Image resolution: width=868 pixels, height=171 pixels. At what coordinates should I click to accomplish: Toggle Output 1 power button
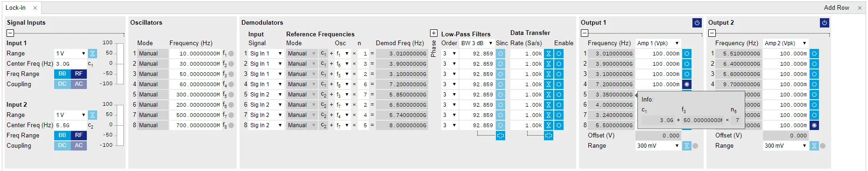[x=697, y=23]
